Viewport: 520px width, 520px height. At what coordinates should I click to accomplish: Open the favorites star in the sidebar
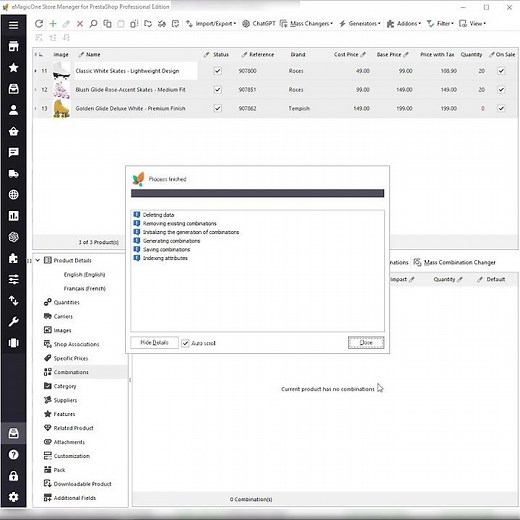[14, 68]
